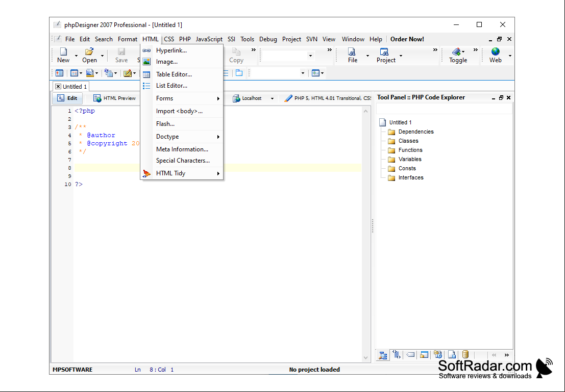Image resolution: width=565 pixels, height=392 pixels.
Task: Click the tool panel search field
Action: coord(444,109)
